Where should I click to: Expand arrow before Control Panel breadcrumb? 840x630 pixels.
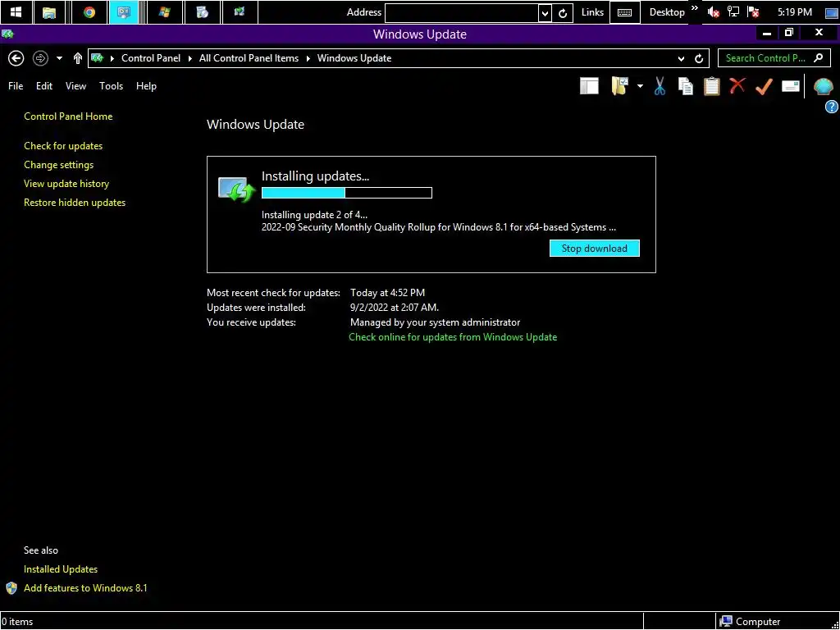112,58
